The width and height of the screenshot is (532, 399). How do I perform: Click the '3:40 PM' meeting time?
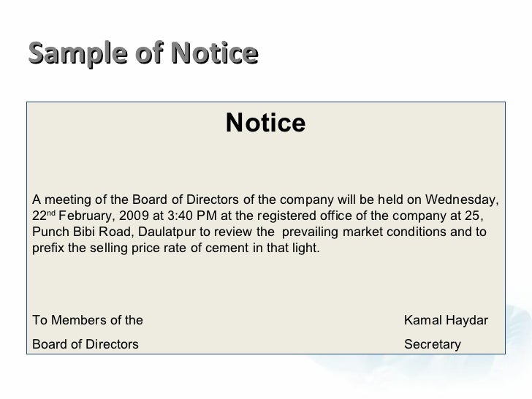point(192,216)
